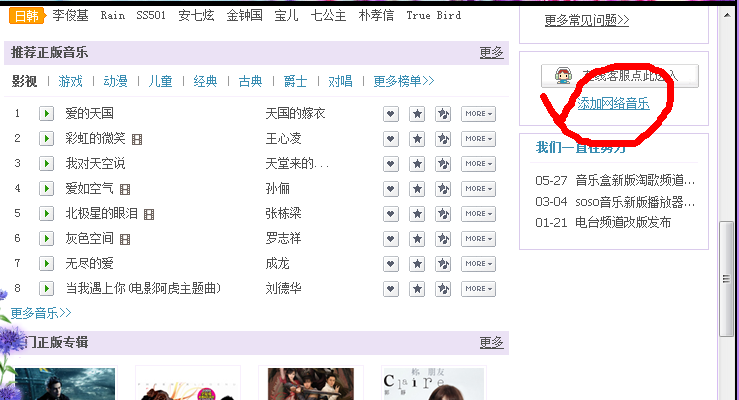Switch to the 爵士 chart tab
Image resolution: width=739 pixels, height=400 pixels.
(296, 81)
